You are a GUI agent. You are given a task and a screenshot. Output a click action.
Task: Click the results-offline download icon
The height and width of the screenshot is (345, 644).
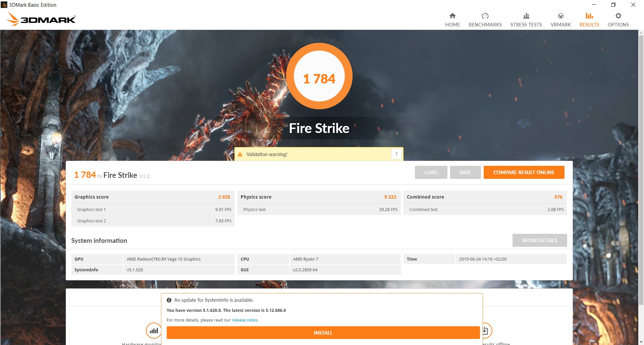pyautogui.click(x=486, y=331)
